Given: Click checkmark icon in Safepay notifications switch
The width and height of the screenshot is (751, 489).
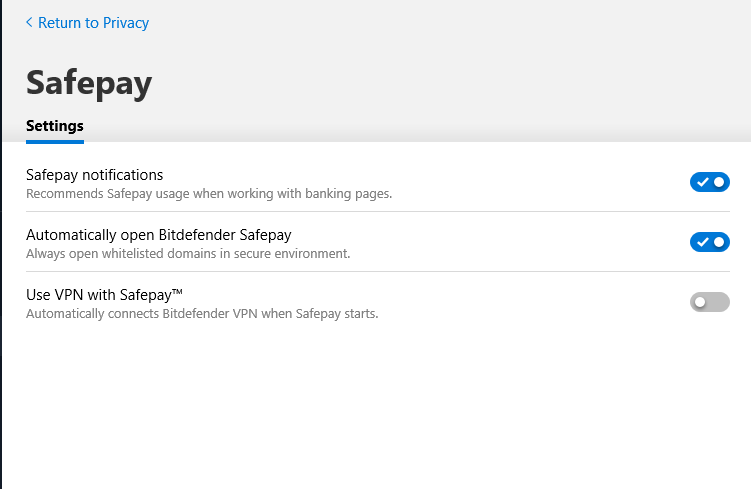Looking at the screenshot, I should click(703, 182).
